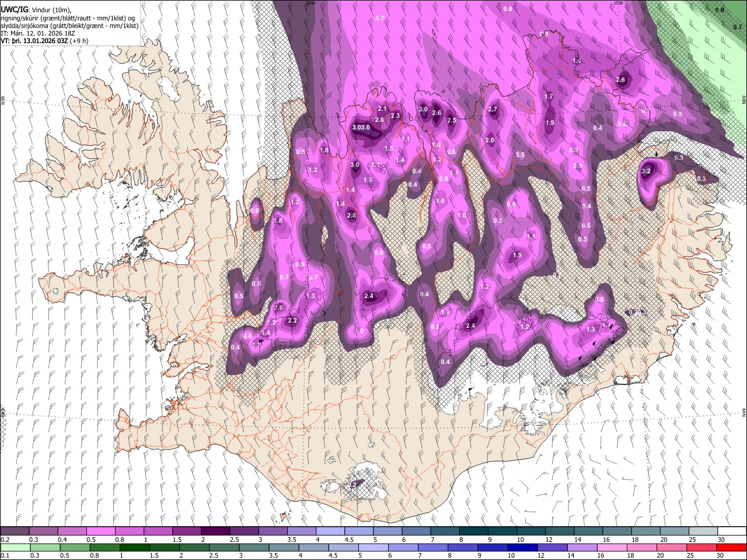This screenshot has width=747, height=560.
Task: Select the pale grey snow swatch between 25 and 30
Action: point(704,531)
